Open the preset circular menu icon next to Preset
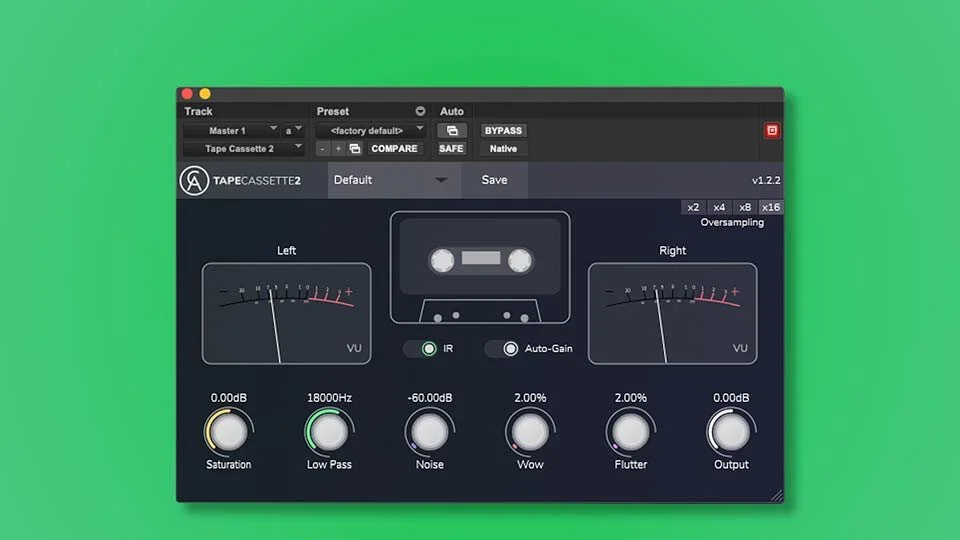Screen dimensions: 960x540 (420, 111)
